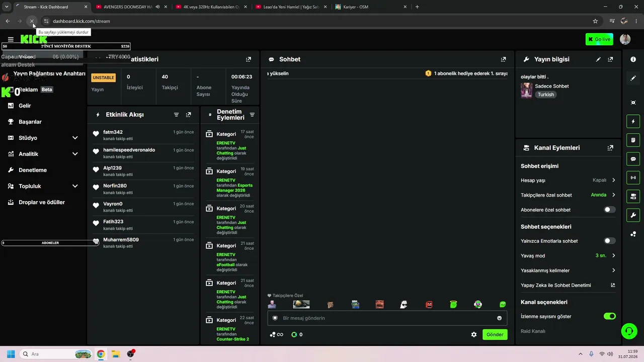Bookmark this page with the star icon

tap(595, 21)
